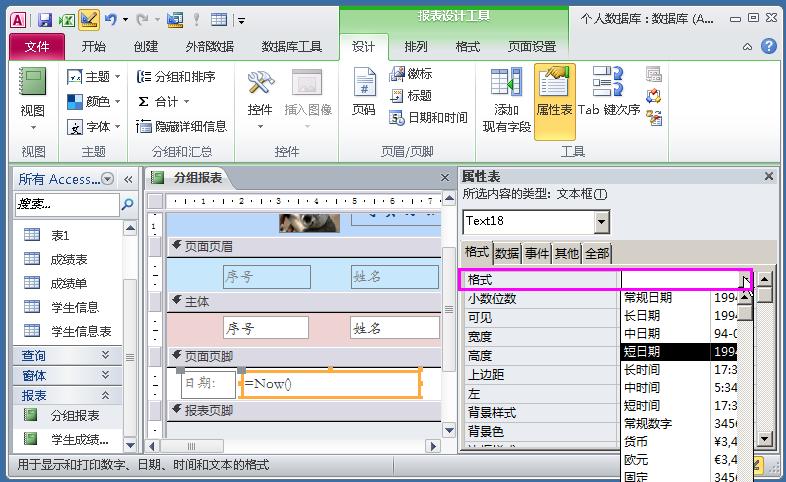Open the 控件 (Controls) gallery
Screen dimensions: 786x482
click(260, 99)
